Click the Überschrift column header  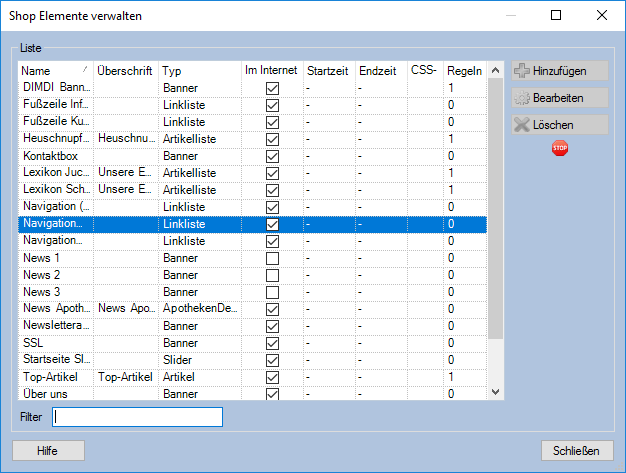pyautogui.click(x=125, y=71)
